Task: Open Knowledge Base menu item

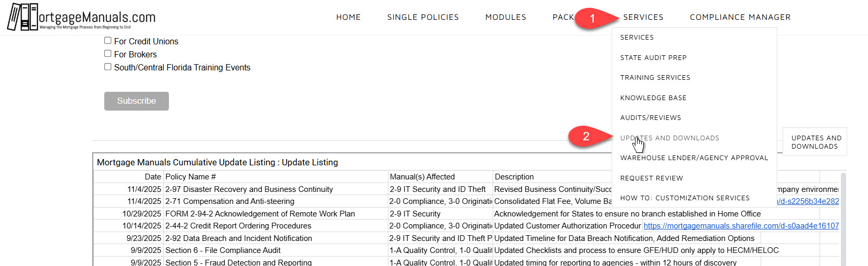Action: click(653, 98)
